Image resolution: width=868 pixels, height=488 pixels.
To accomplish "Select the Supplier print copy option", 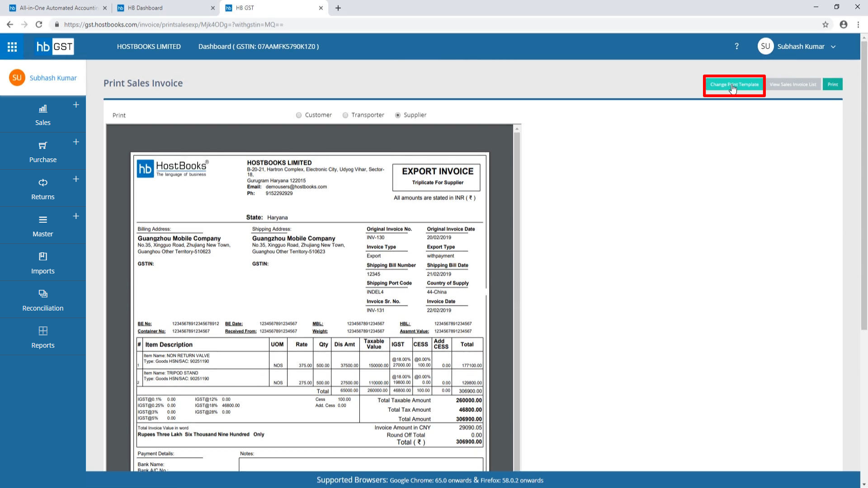I will (x=398, y=115).
